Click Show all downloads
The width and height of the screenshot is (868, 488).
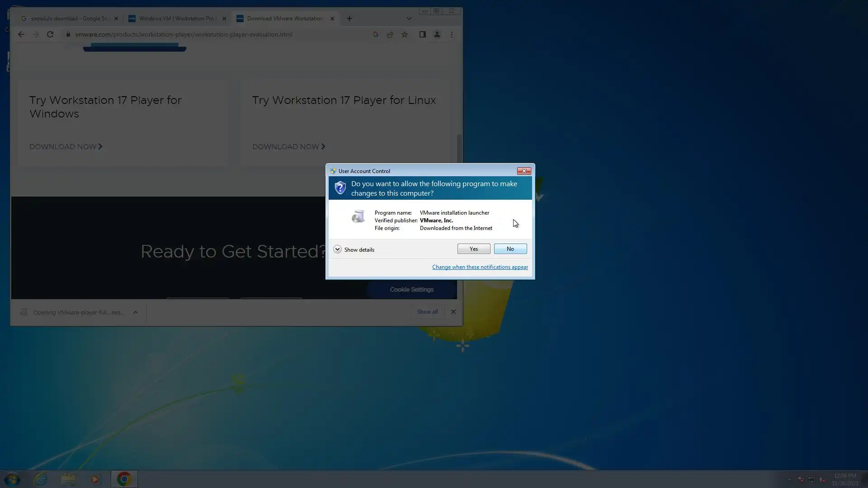[427, 312]
